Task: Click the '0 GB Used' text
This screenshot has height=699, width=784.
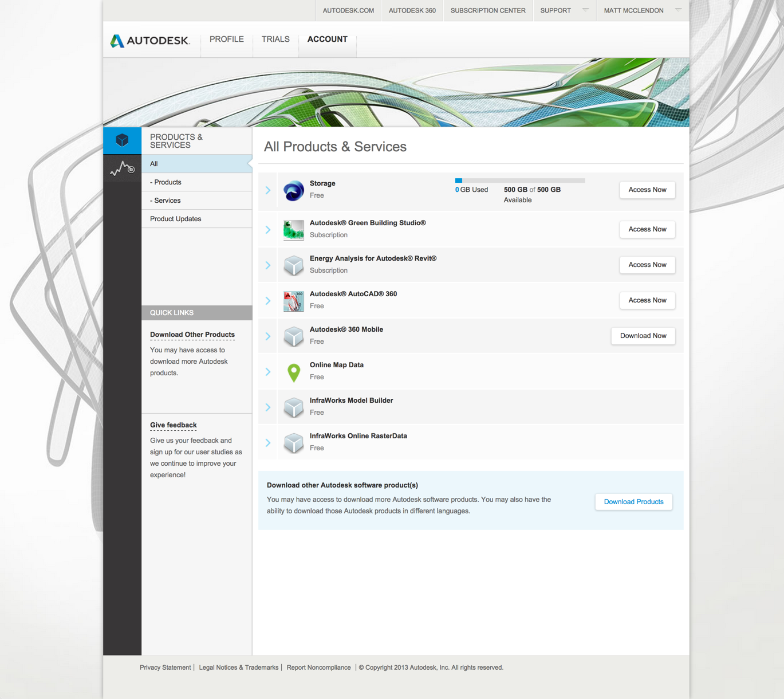Action: pyautogui.click(x=471, y=190)
